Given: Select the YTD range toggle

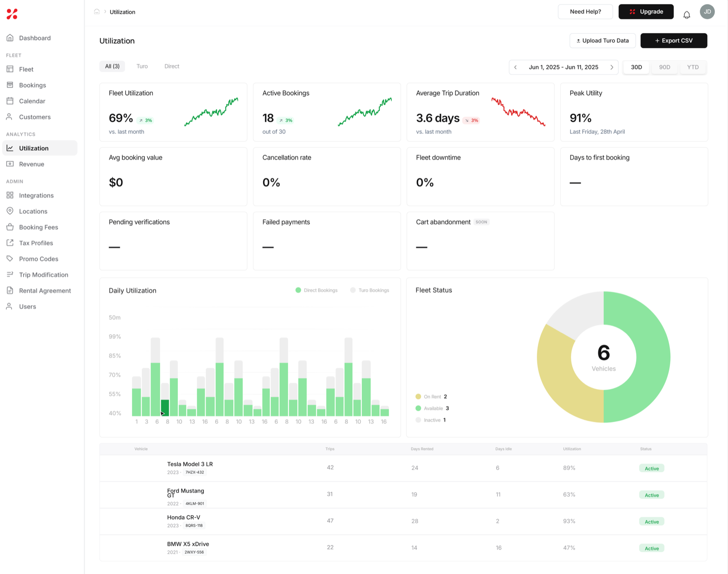Looking at the screenshot, I should tap(693, 67).
